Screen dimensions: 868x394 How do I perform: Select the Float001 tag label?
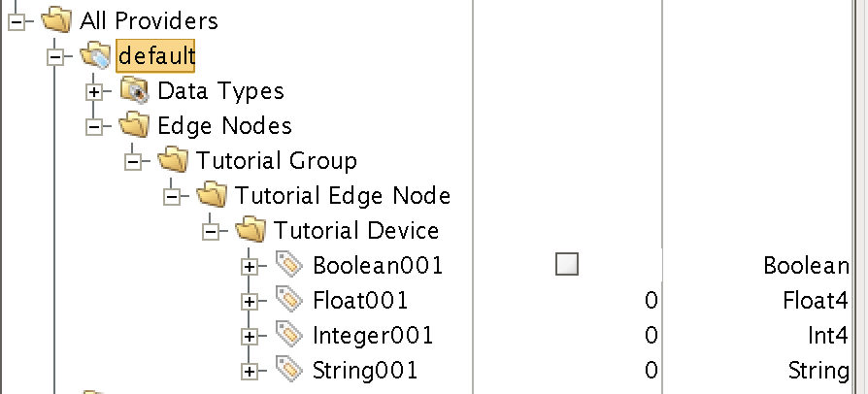(x=360, y=301)
